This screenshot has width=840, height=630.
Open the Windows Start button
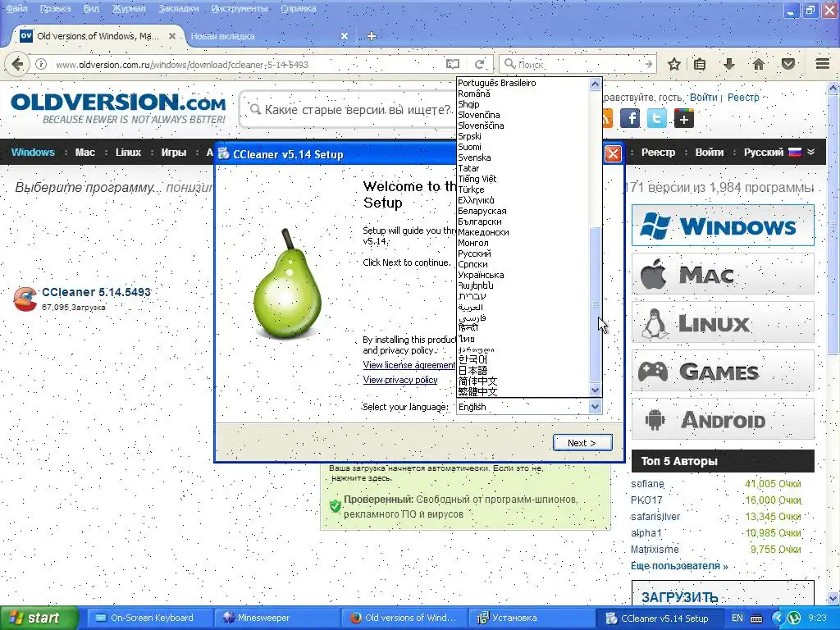[x=39, y=618]
